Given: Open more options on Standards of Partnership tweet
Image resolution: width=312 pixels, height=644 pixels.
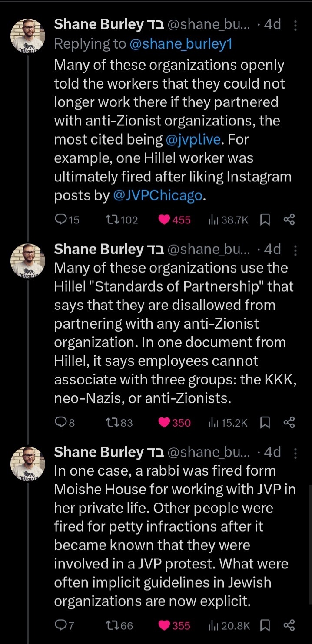Looking at the screenshot, I should coord(296,250).
